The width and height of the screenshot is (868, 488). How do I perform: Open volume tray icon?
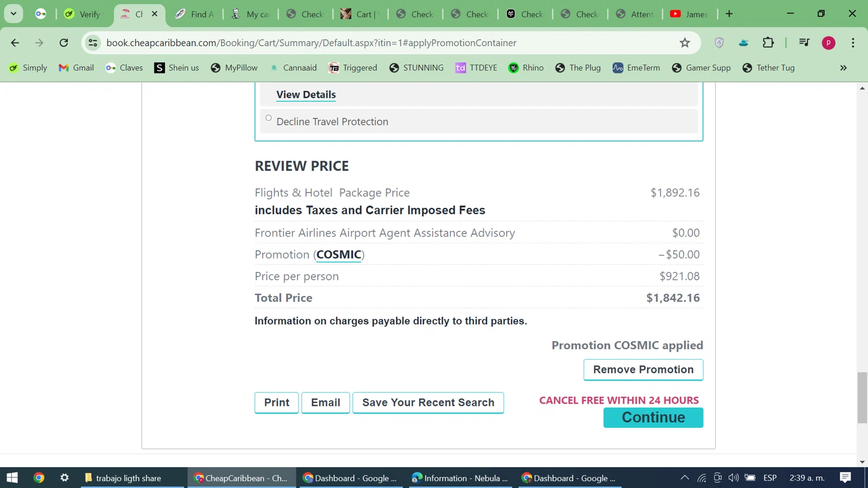[733, 478]
